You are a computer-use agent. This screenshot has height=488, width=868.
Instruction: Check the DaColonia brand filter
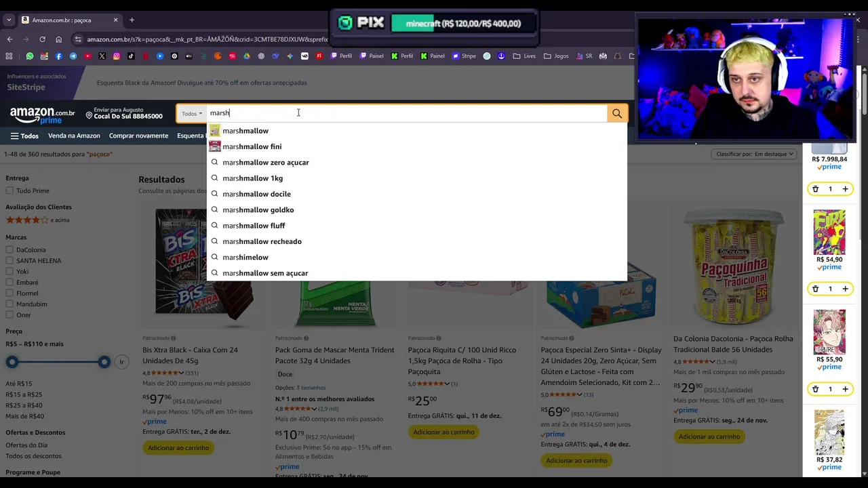point(9,249)
